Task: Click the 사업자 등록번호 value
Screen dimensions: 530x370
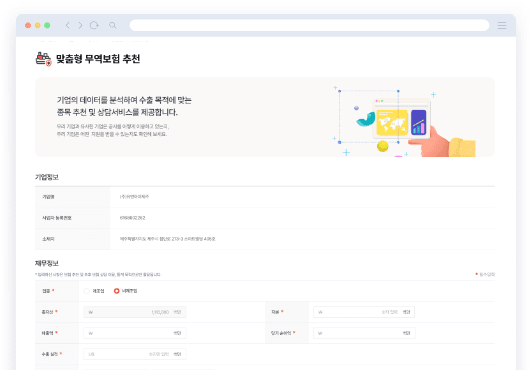Action: coord(132,218)
